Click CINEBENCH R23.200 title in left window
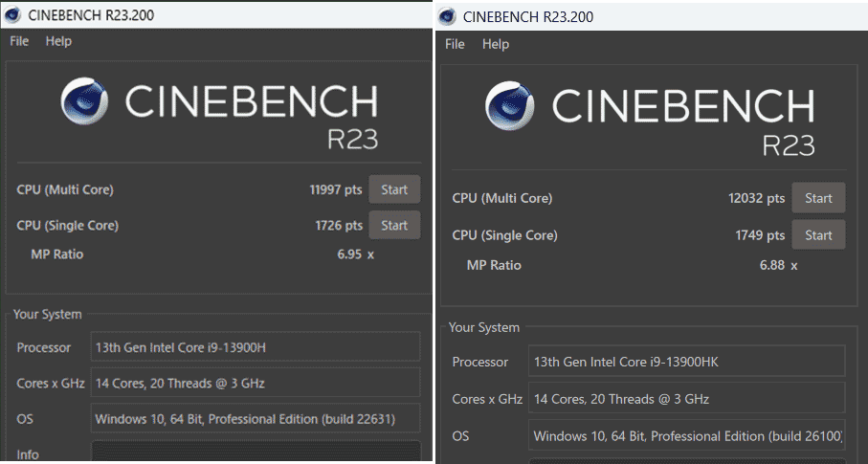This screenshot has width=868, height=464. 91,15
